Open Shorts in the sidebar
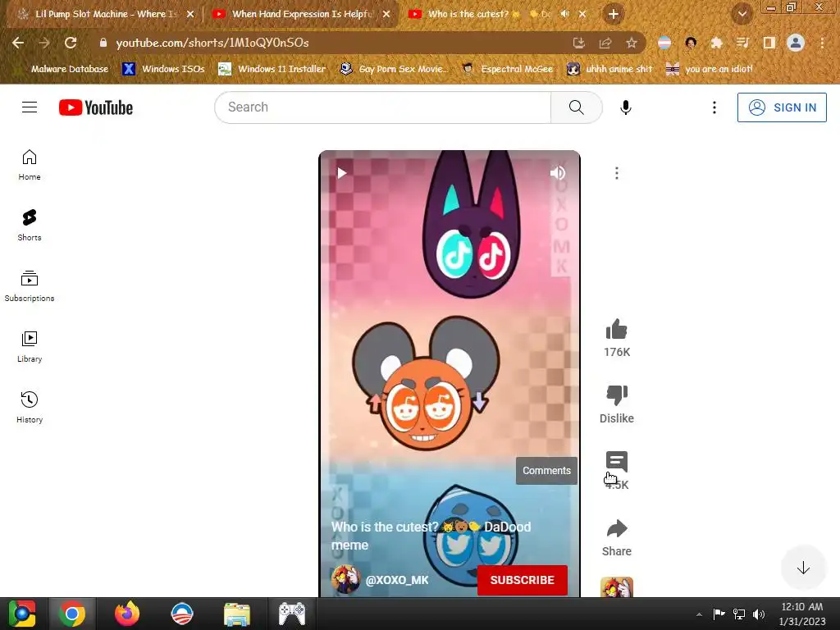This screenshot has height=630, width=840. point(30,226)
